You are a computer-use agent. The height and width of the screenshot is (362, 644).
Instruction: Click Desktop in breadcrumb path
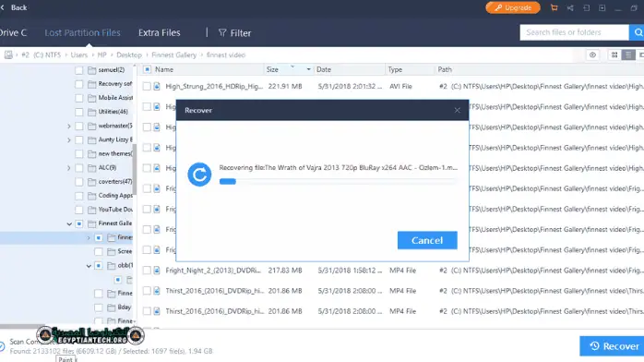129,55
